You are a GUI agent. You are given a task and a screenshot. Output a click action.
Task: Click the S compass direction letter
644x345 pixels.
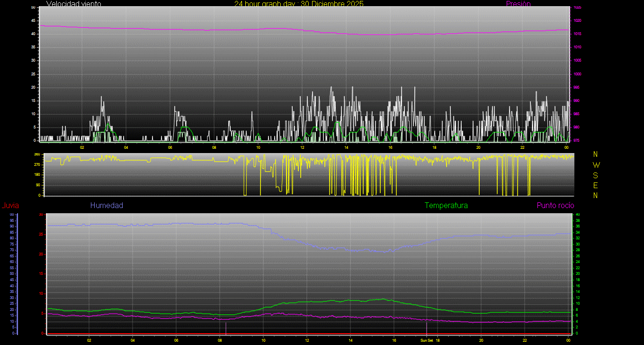click(596, 175)
